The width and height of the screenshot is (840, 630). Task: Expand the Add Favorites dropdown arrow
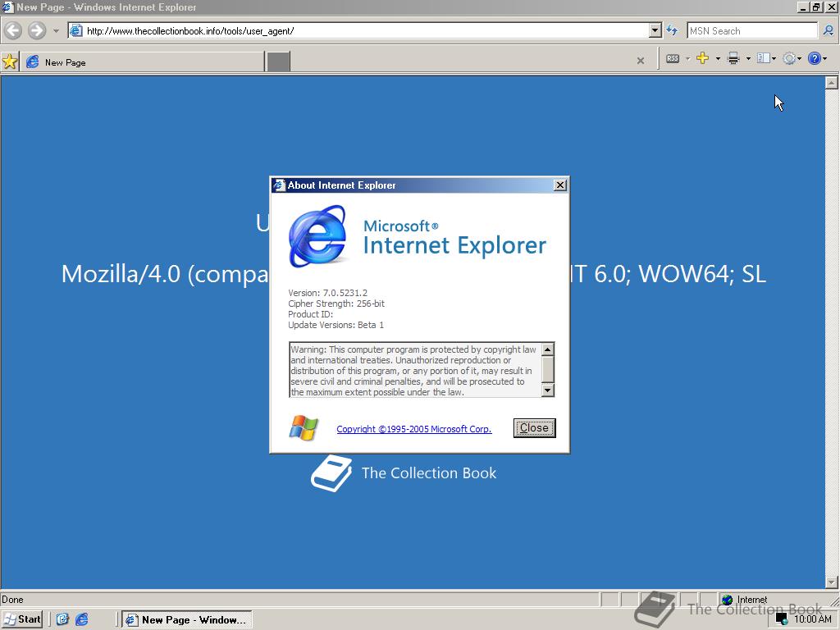[718, 58]
